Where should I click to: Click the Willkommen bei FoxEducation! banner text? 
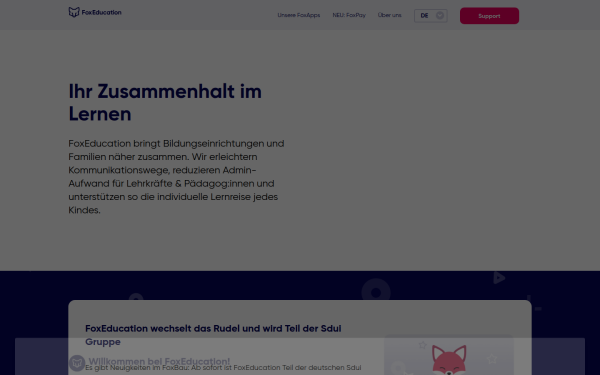pos(159,362)
